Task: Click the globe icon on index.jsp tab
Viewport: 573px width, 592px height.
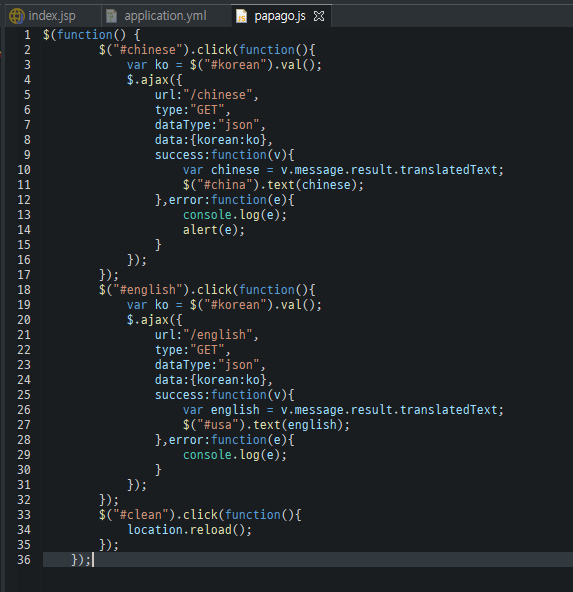Action: click(x=17, y=16)
